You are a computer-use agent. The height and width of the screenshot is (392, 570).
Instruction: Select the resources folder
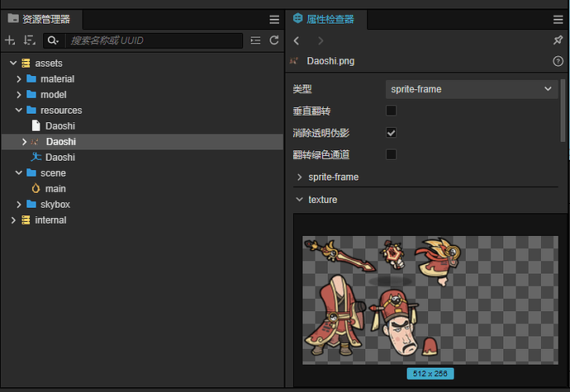[142, 110]
